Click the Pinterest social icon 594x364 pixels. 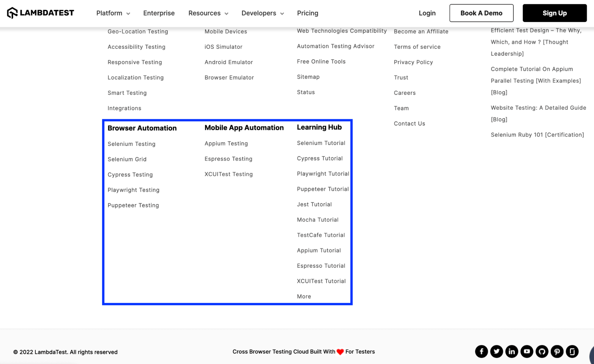557,351
